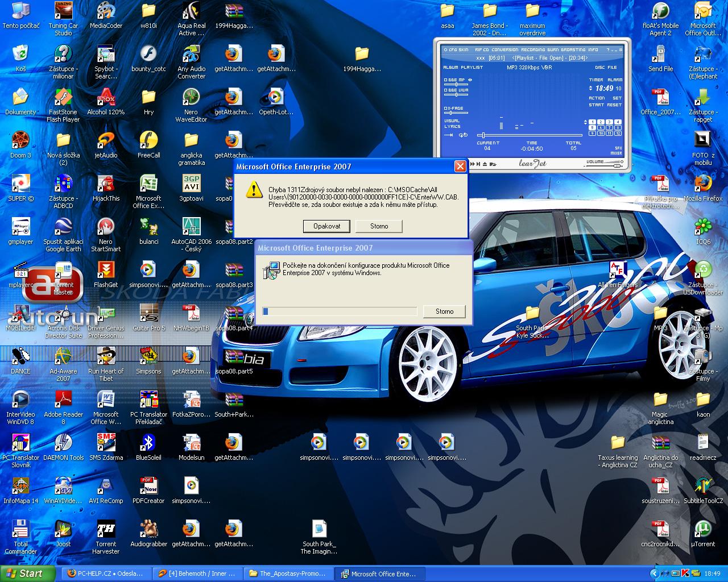Launch the Mozilla Firefox desktop shortcut
728x582 pixels.
703,184
